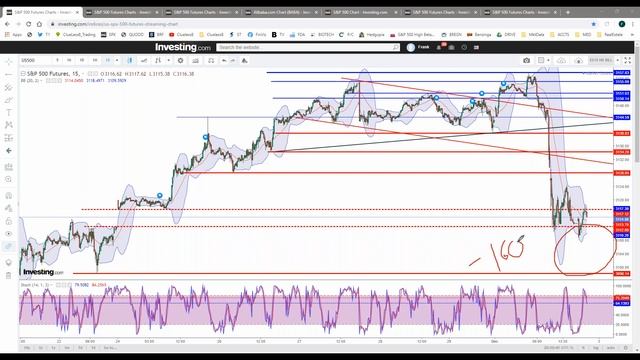Click the redo arrow in chart toolbar

(233, 60)
